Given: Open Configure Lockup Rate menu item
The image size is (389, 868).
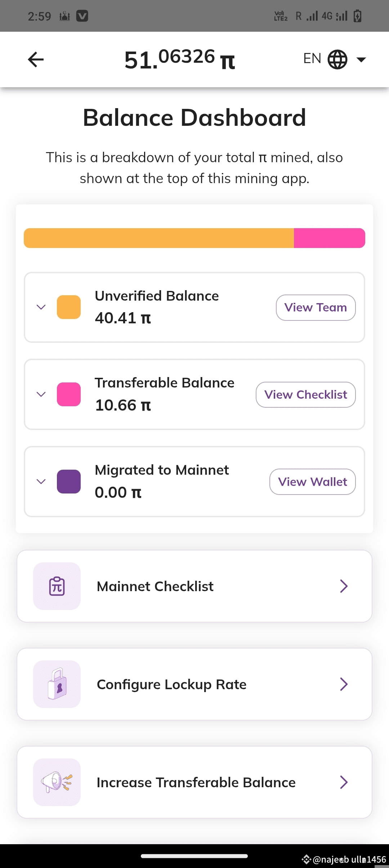Looking at the screenshot, I should [194, 684].
